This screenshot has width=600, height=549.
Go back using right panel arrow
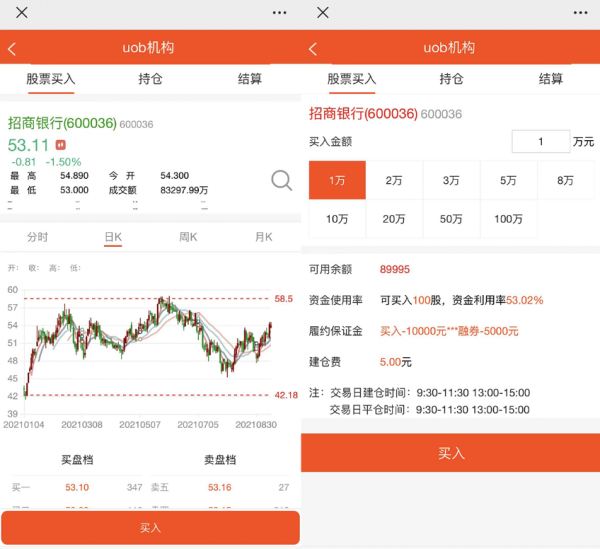[x=313, y=48]
